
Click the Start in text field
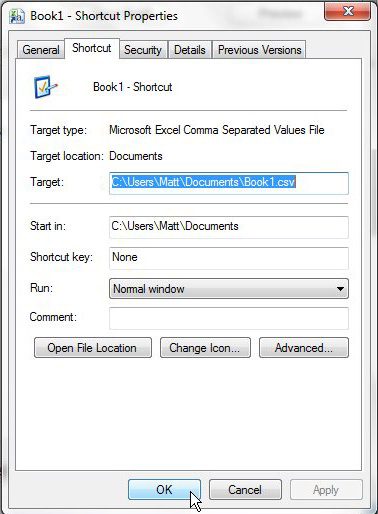[x=229, y=227]
